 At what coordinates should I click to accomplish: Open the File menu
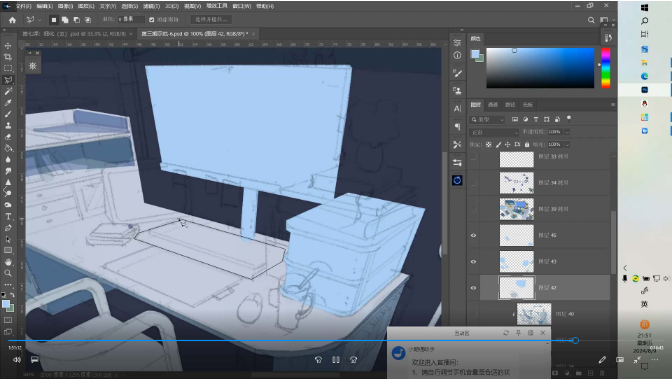pyautogui.click(x=24, y=6)
